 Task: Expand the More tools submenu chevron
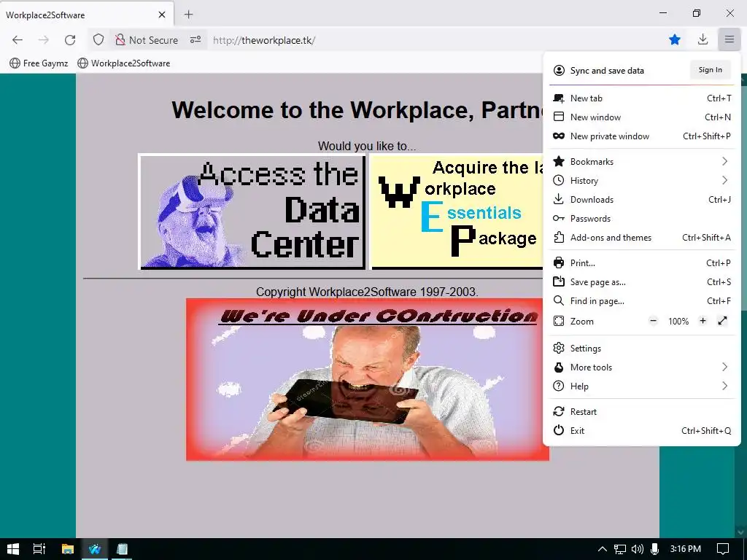(x=724, y=367)
